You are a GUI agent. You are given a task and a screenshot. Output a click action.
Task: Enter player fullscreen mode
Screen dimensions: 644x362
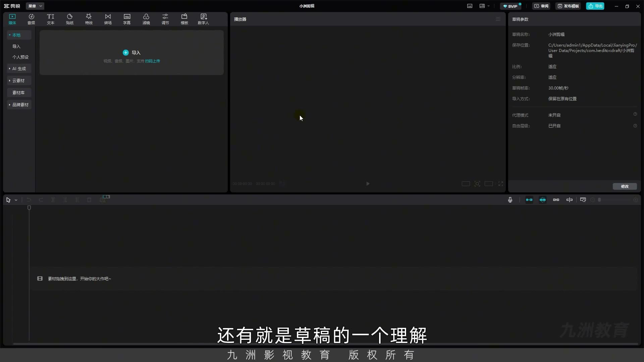(x=501, y=184)
